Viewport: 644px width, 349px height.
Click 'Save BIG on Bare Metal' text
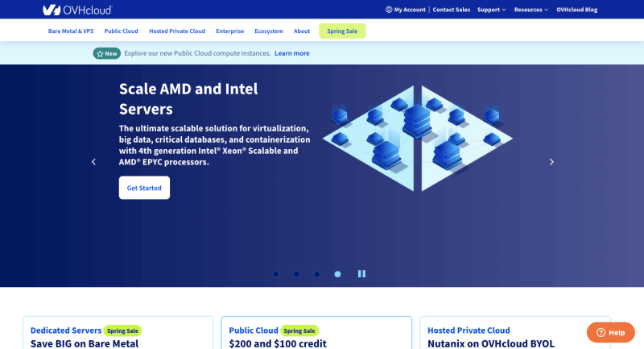click(85, 343)
